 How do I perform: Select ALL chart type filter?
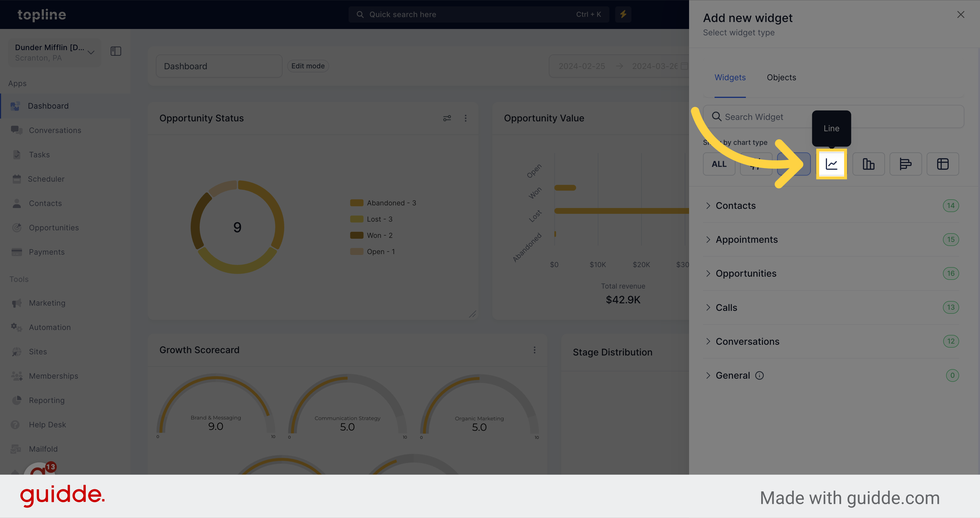[x=719, y=164]
